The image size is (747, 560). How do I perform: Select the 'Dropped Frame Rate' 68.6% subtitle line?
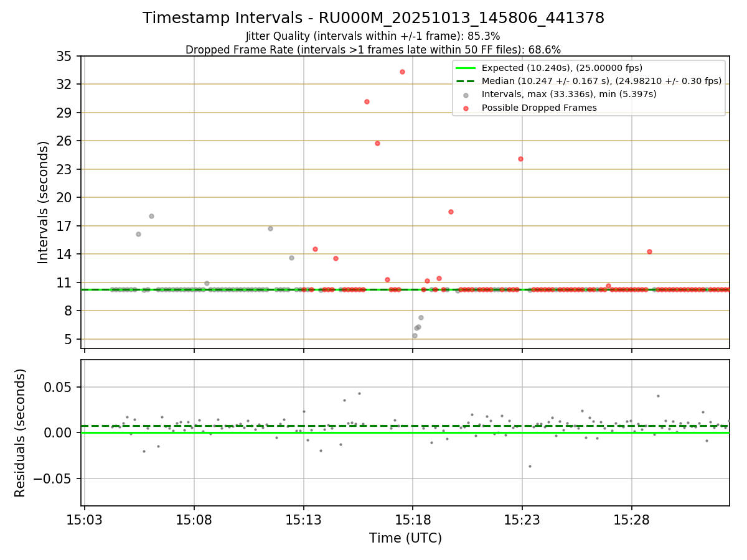(x=374, y=50)
